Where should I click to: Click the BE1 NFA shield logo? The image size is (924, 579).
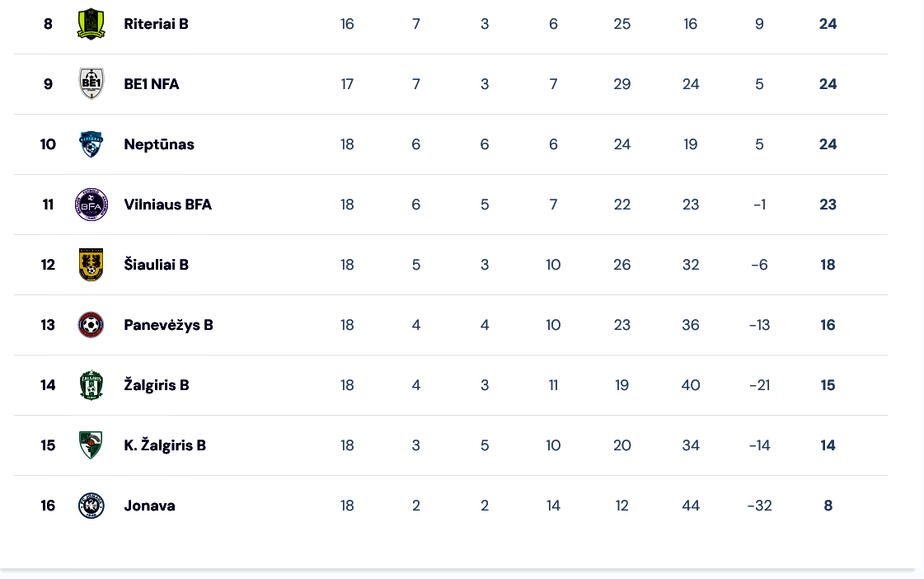[91, 84]
